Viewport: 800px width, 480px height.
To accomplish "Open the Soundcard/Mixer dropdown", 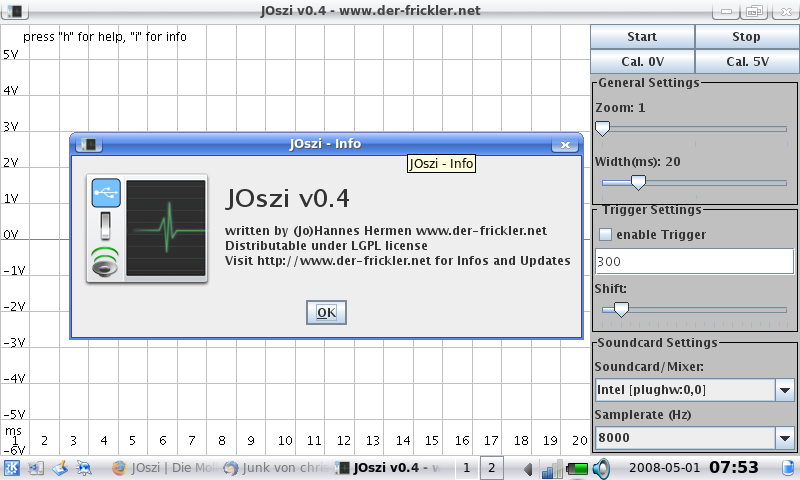I will click(x=785, y=389).
